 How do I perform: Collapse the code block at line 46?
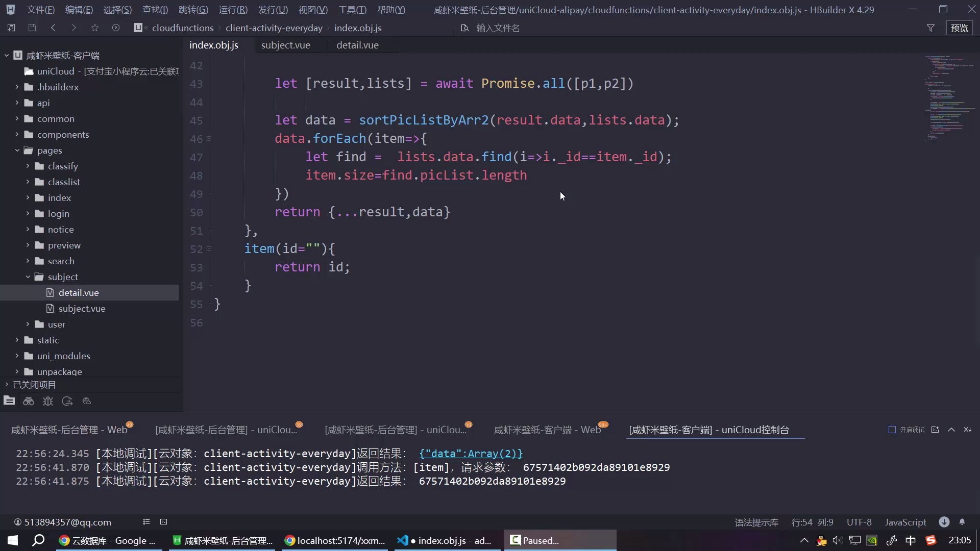[x=209, y=139]
